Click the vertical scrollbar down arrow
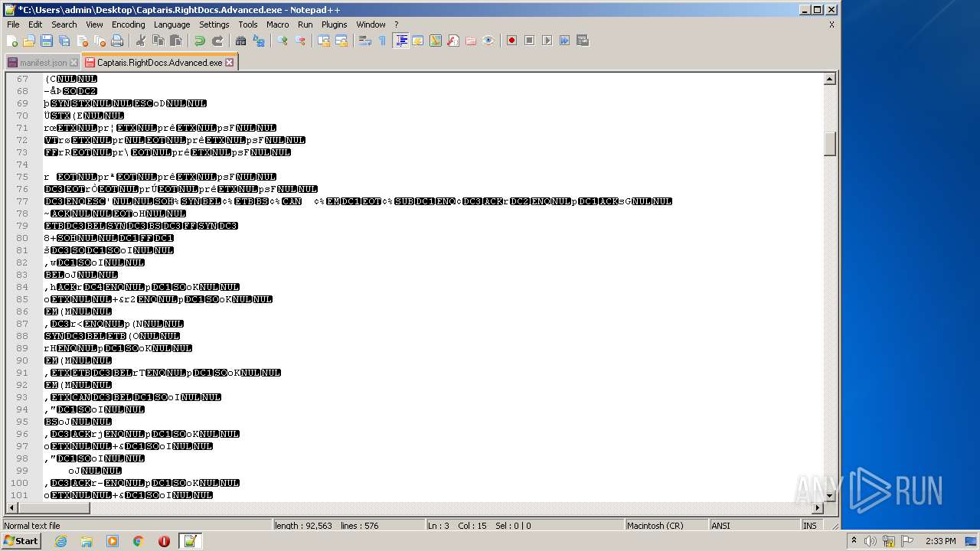Screen dimensions: 980x551 click(829, 496)
